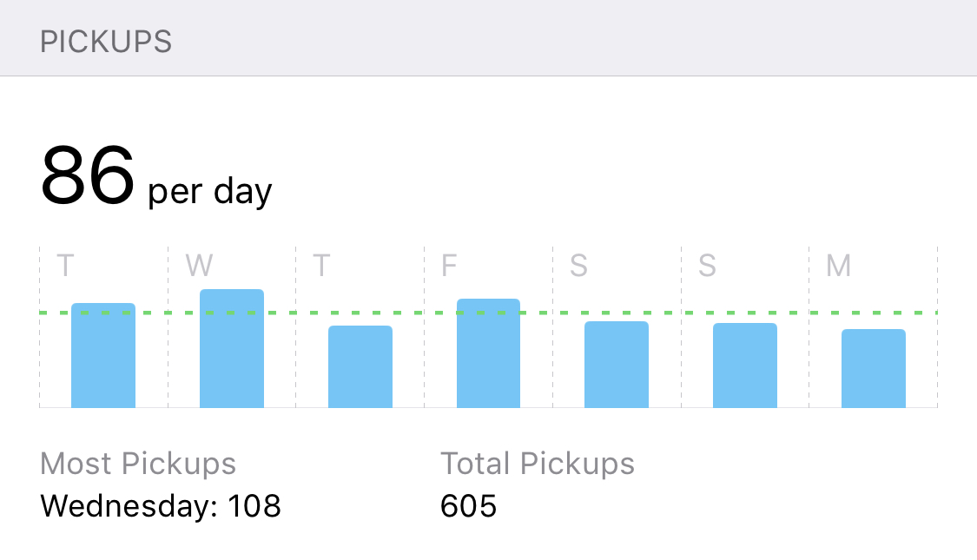Tap the Monday pickups bar
The width and height of the screenshot is (977, 560).
tap(873, 368)
